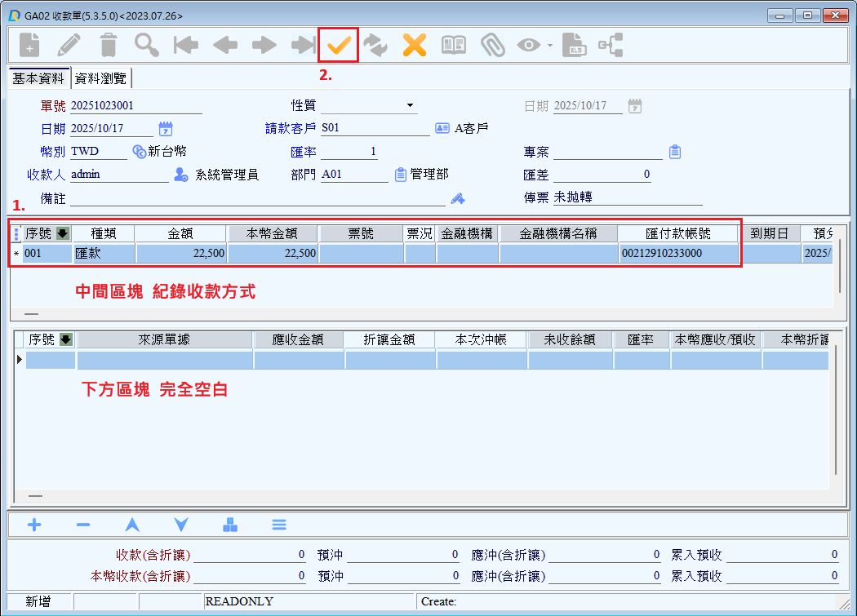Select the 基本資料 tab
Viewport: 857px width, 616px height.
[x=38, y=78]
